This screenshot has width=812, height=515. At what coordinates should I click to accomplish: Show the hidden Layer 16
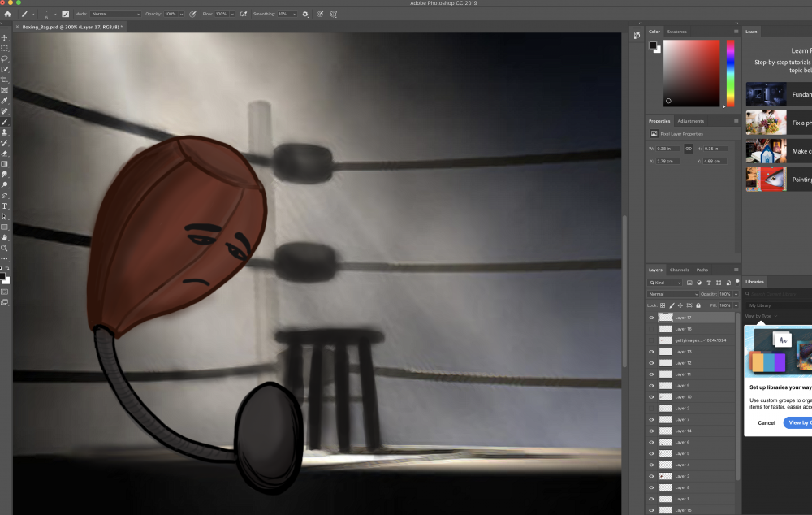point(651,329)
